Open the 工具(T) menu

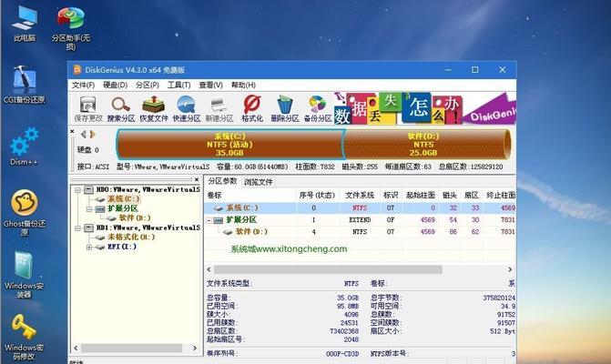(178, 85)
